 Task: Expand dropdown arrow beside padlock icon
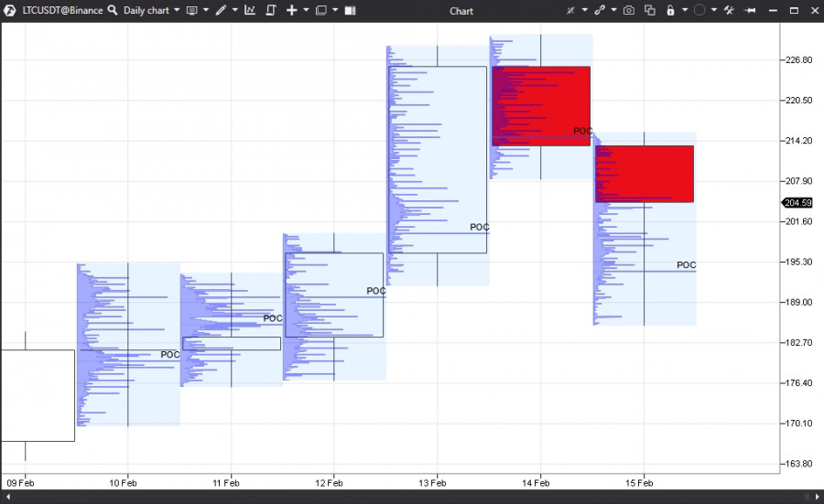tap(685, 10)
